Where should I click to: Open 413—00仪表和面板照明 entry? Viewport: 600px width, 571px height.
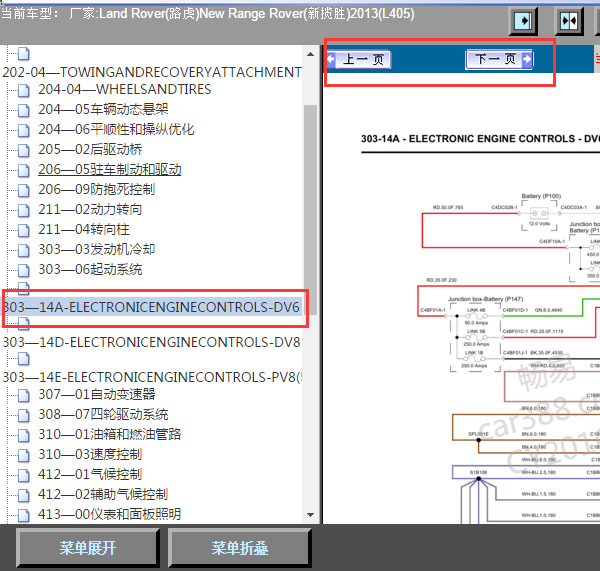click(x=109, y=514)
